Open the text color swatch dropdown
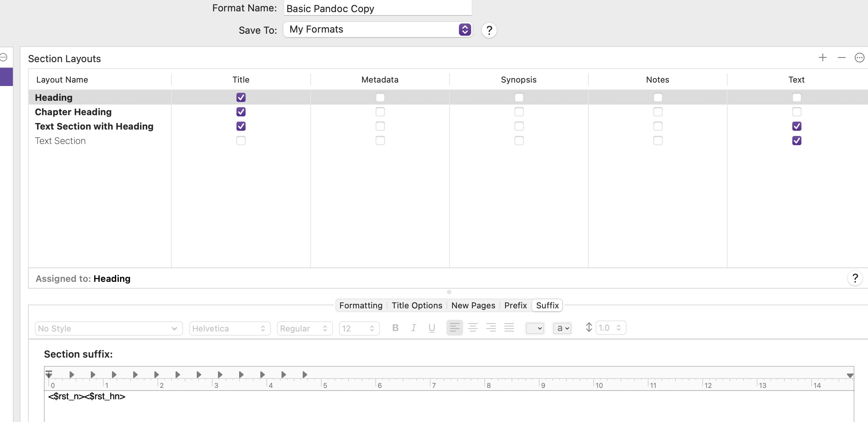 tap(535, 328)
